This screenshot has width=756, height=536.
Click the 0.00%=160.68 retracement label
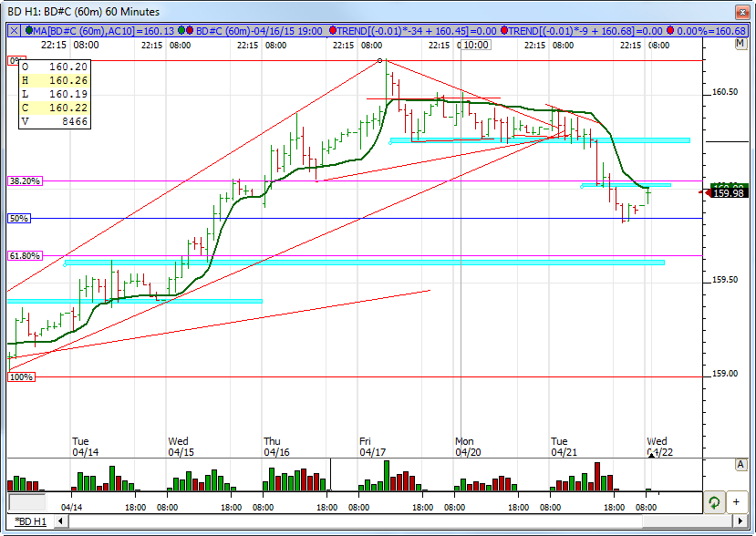[711, 31]
